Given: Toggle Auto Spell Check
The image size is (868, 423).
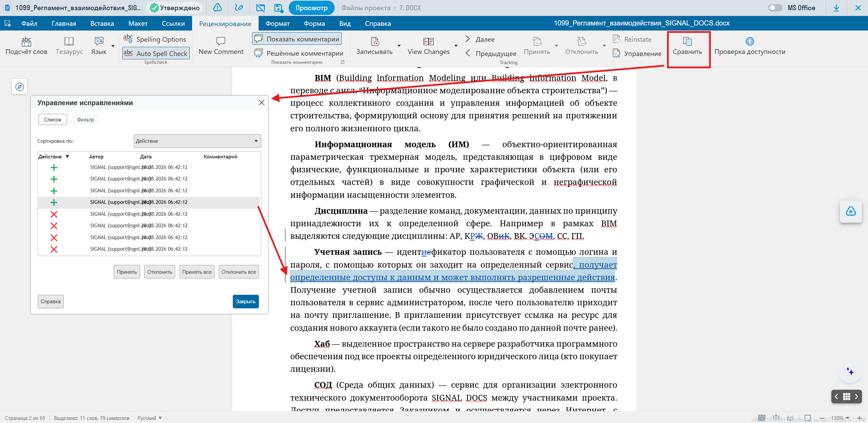Looking at the screenshot, I should click(x=156, y=53).
